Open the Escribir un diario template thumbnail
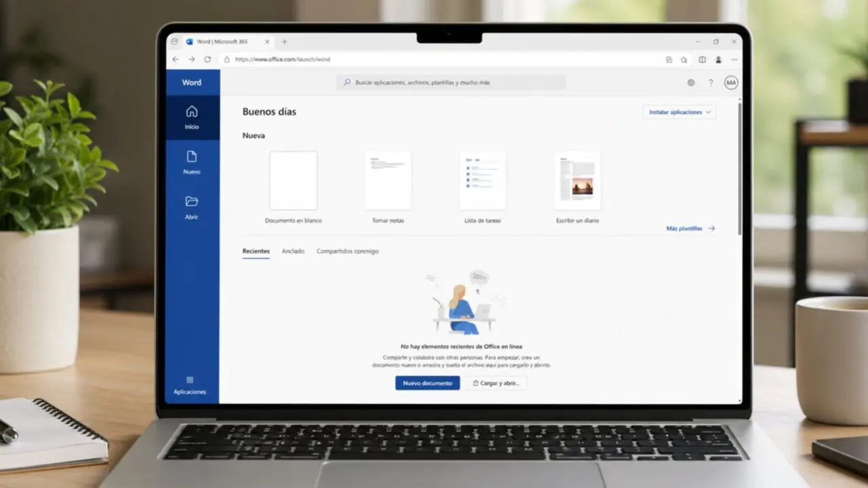Viewport: 868px width, 488px height. 577,180
